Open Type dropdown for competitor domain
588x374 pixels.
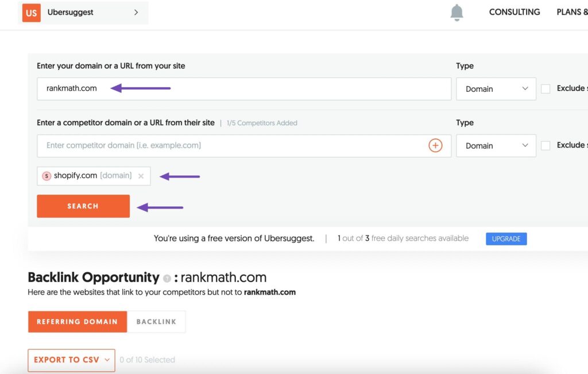click(496, 145)
